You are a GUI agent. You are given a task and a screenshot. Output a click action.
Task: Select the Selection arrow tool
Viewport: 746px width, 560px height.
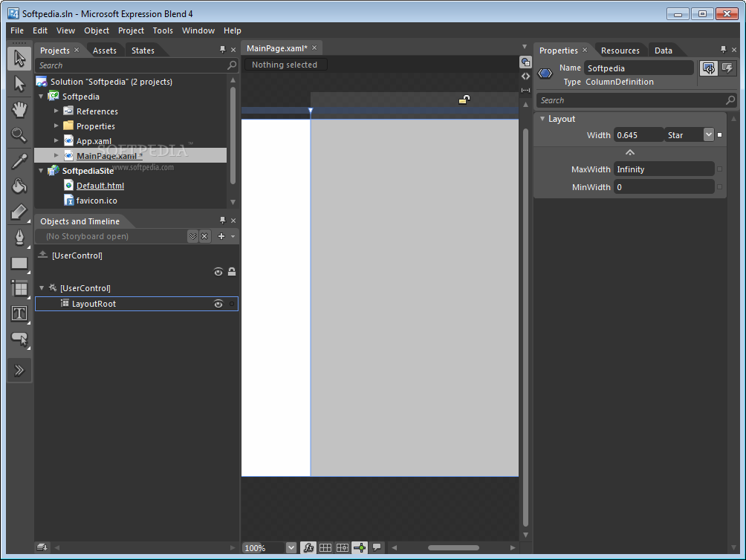coord(19,59)
